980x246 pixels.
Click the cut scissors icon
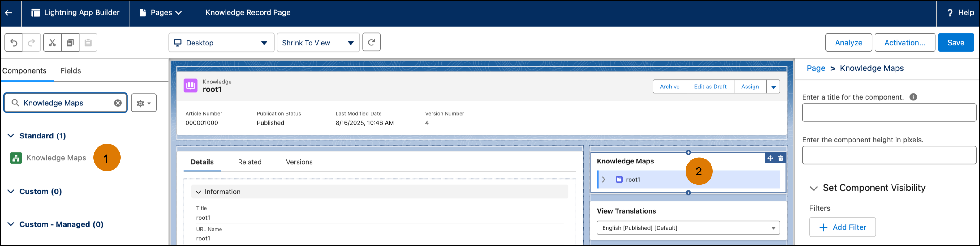52,43
